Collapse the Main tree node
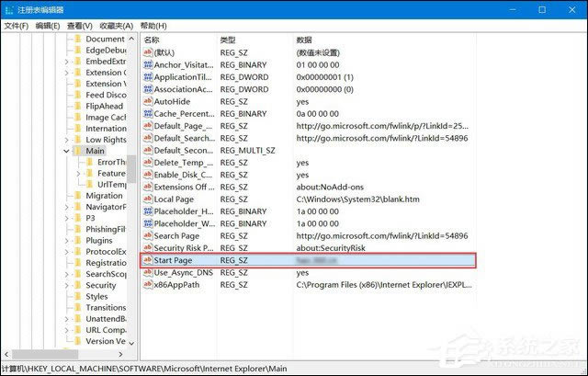Viewport: 588px width, 376px height. 66,150
